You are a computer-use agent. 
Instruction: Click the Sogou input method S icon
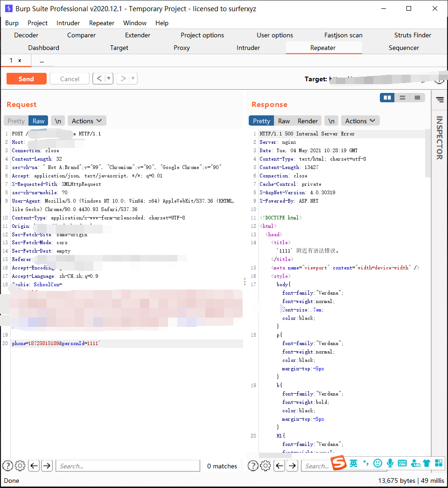[x=338, y=463]
